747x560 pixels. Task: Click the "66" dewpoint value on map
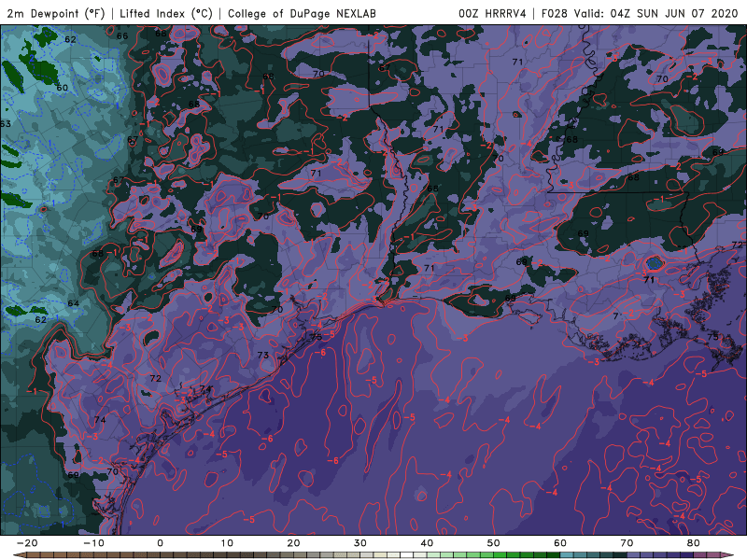pos(122,35)
